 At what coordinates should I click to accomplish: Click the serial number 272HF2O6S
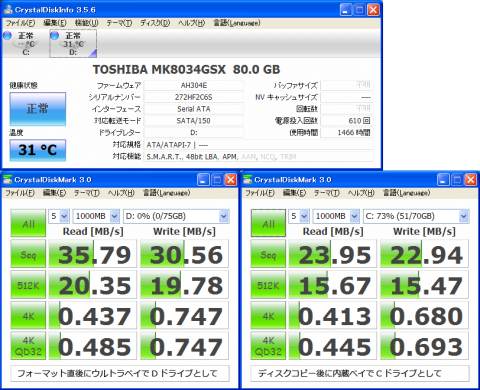click(194, 97)
